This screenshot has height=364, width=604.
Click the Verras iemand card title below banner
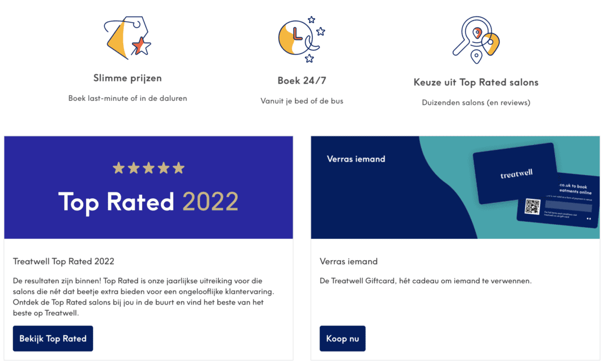(349, 261)
